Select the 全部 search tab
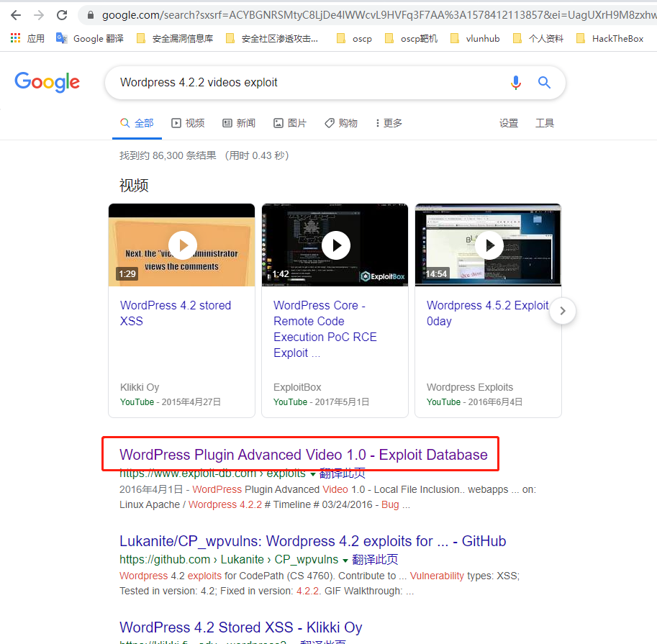The height and width of the screenshot is (644, 657). point(137,123)
